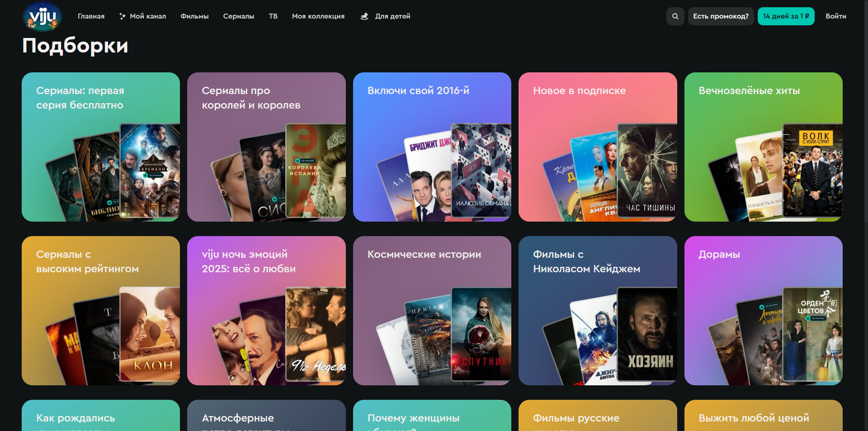868x431 pixels.
Task: Open the Космические истории collection
Action: (x=432, y=310)
